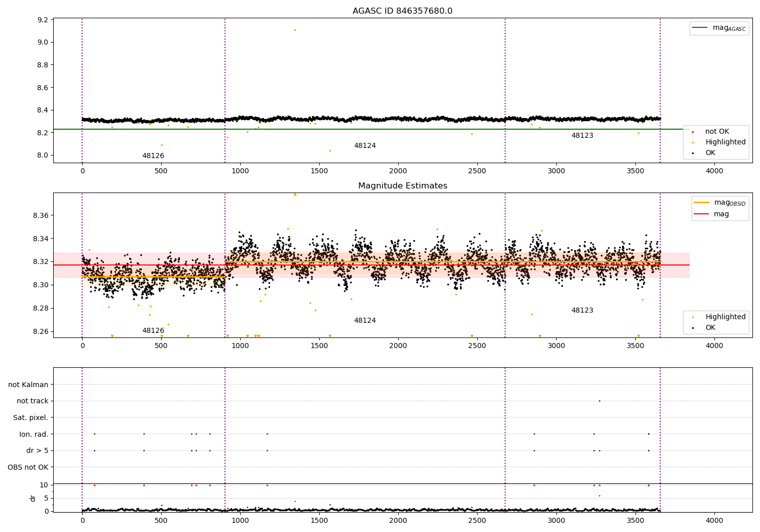Click the orange line sample beside mag OBSID legend
Image resolution: width=760 pixels, height=532 pixels.
[x=702, y=203]
